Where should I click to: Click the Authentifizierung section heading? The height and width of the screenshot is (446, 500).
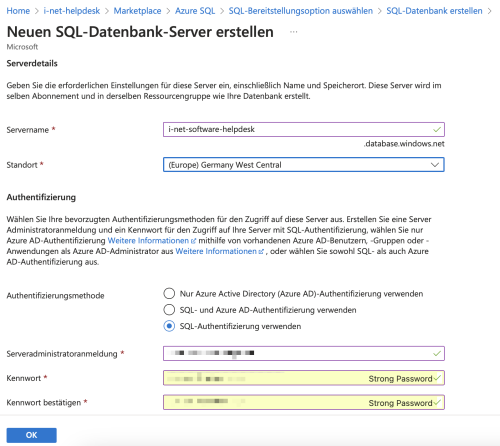tap(41, 197)
